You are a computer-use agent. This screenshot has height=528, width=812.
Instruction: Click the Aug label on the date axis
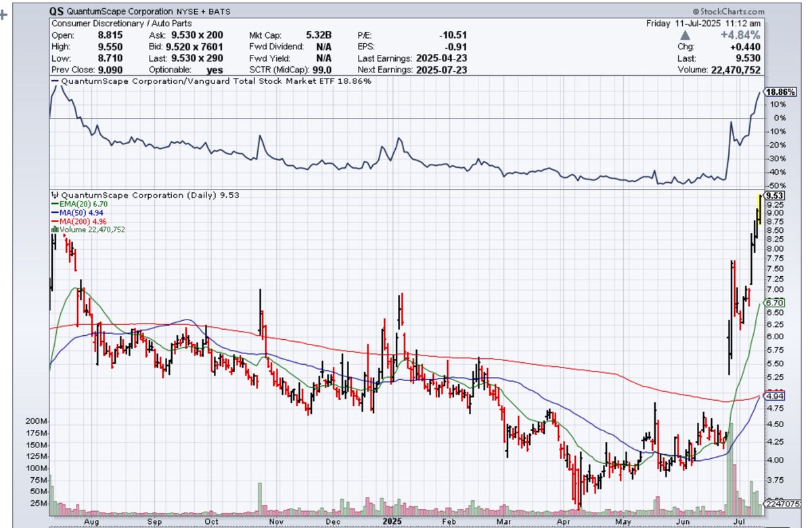pyautogui.click(x=93, y=523)
